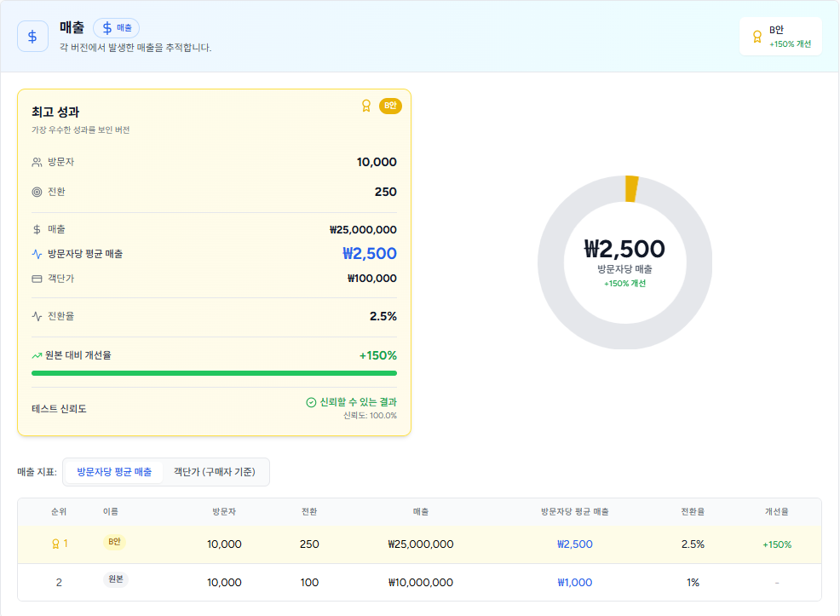This screenshot has width=840, height=616.
Task: Click the award icon in B안 header card
Action: tap(757, 37)
